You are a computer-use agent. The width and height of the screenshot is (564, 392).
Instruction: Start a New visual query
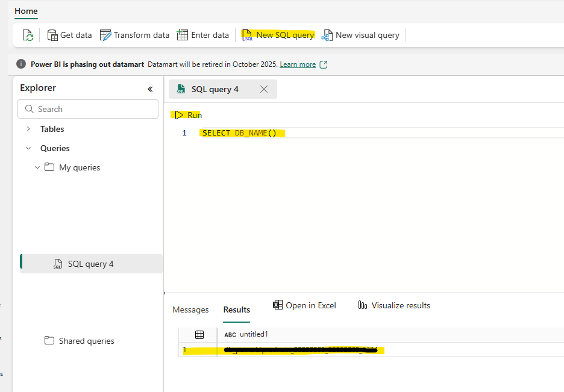click(360, 35)
